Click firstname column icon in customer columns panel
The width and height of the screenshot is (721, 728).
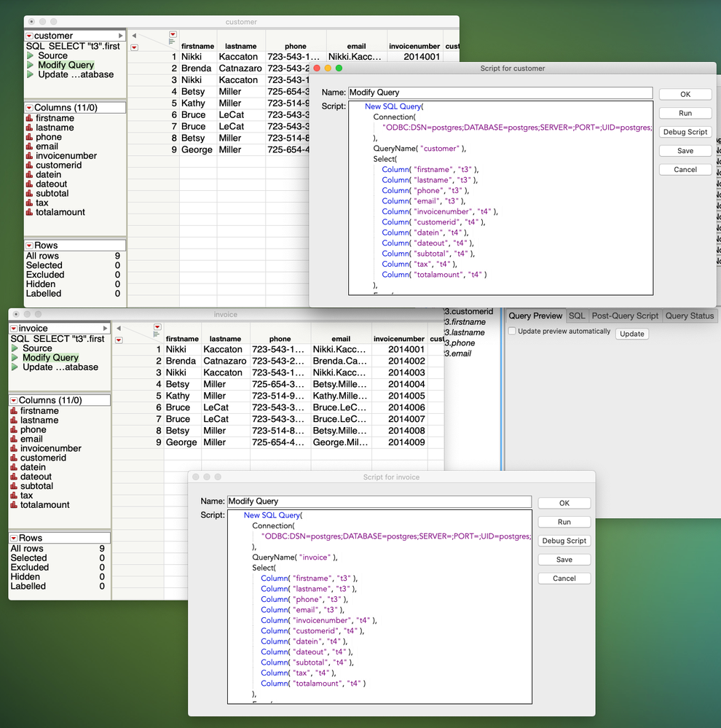[30, 118]
